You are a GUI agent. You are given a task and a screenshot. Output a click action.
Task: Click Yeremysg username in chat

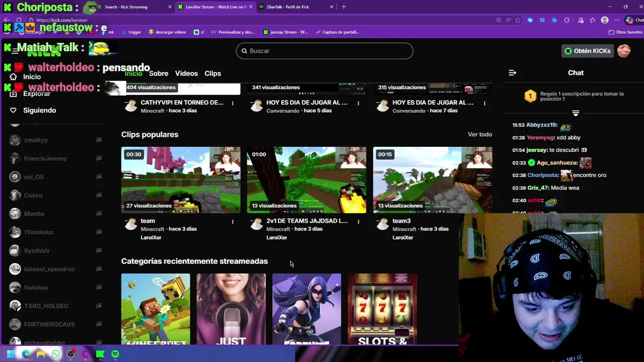tap(540, 138)
